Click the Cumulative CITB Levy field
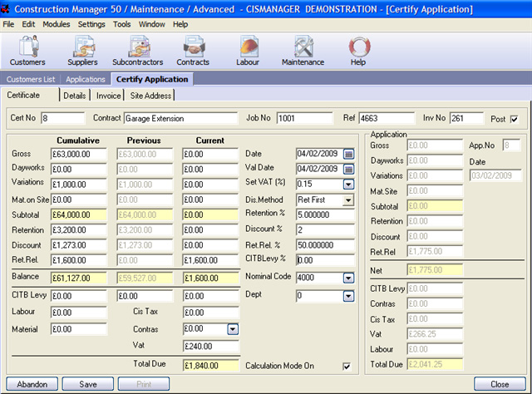Viewport: 532px width, 394px height. coord(79,296)
